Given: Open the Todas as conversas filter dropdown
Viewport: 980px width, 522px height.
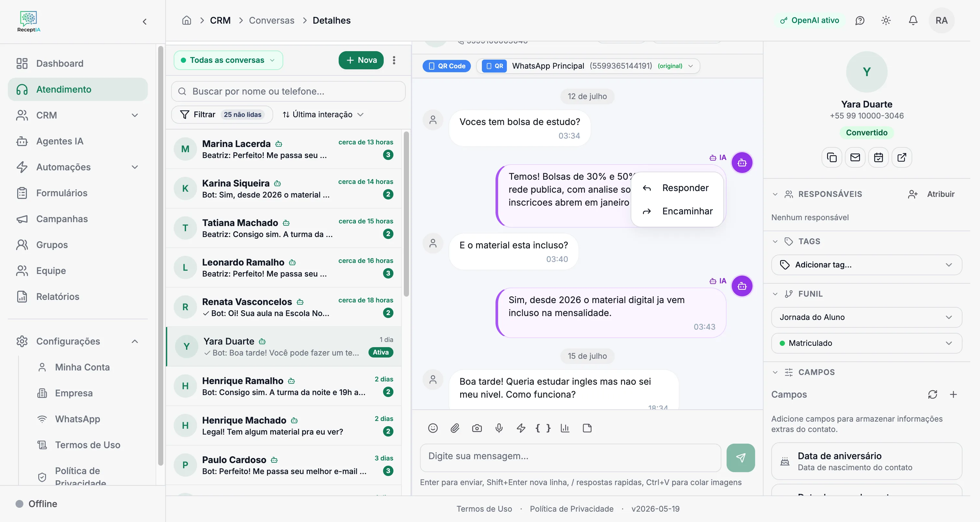Looking at the screenshot, I should (228, 60).
